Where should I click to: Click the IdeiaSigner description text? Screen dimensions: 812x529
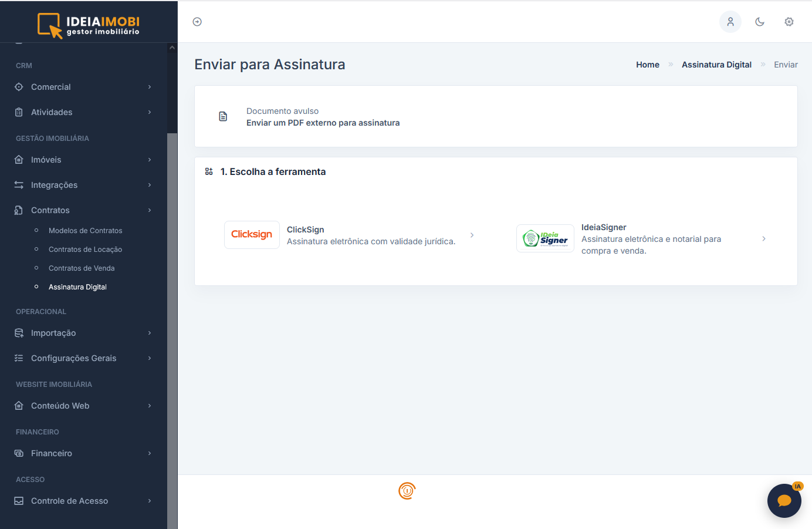[x=651, y=245]
